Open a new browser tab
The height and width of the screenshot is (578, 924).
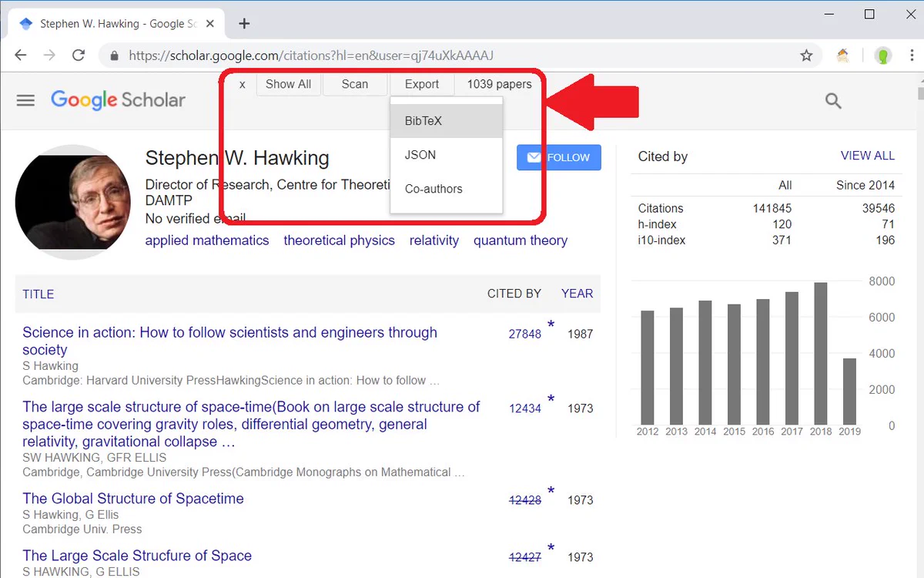point(244,23)
